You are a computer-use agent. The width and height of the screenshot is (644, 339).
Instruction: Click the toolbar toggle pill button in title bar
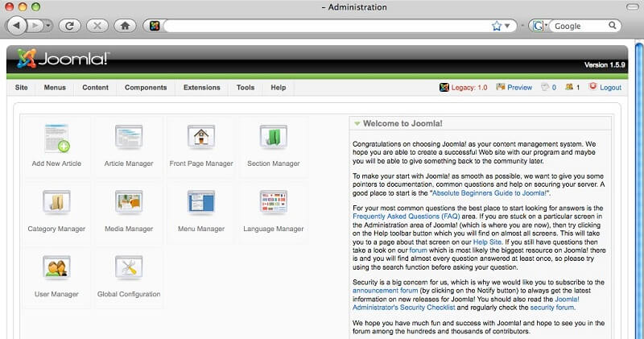(633, 7)
